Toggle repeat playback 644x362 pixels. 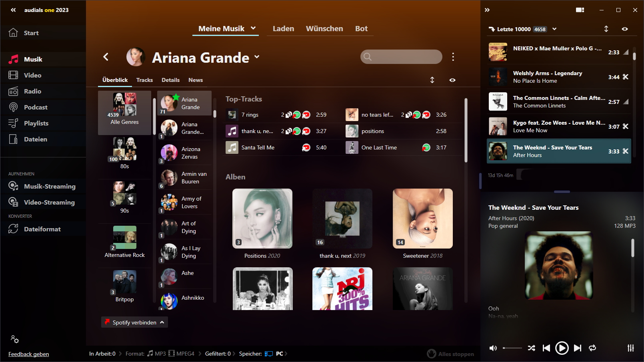tap(592, 348)
